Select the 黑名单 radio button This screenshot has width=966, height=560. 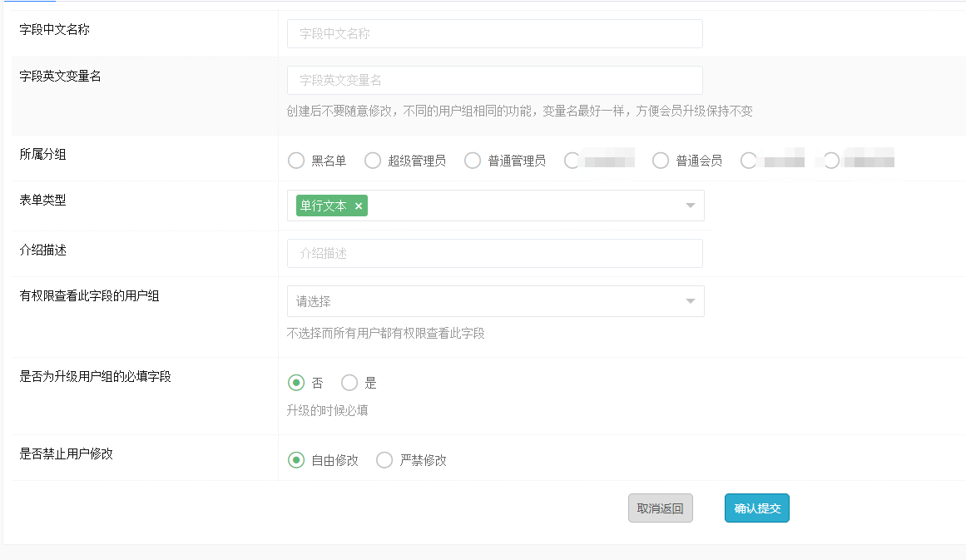coord(296,161)
